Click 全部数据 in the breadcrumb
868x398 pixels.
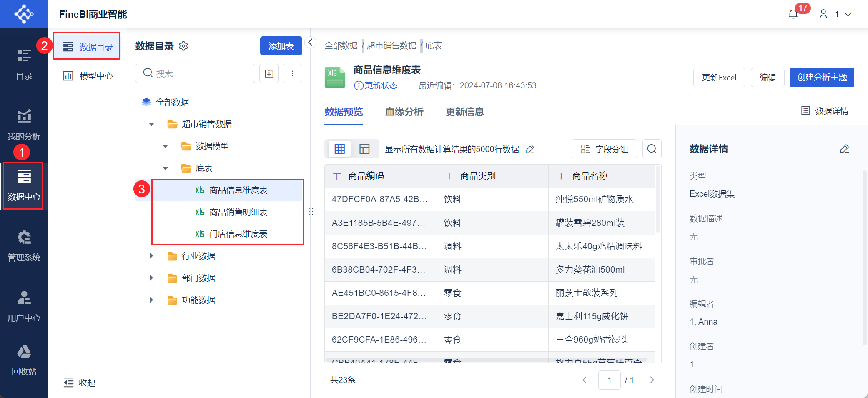point(341,45)
